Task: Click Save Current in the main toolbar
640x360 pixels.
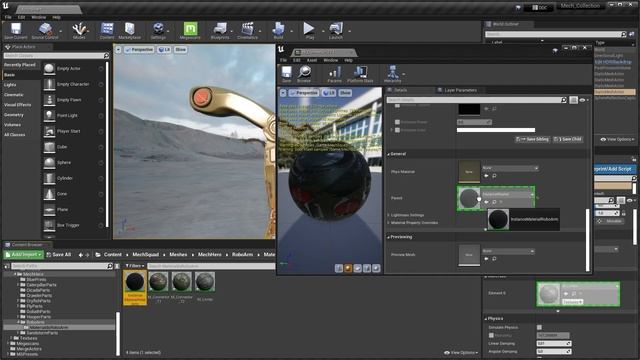Action: point(16,31)
